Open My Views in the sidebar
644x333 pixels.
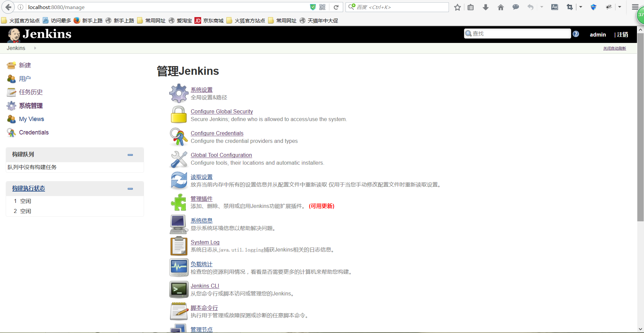coord(32,119)
